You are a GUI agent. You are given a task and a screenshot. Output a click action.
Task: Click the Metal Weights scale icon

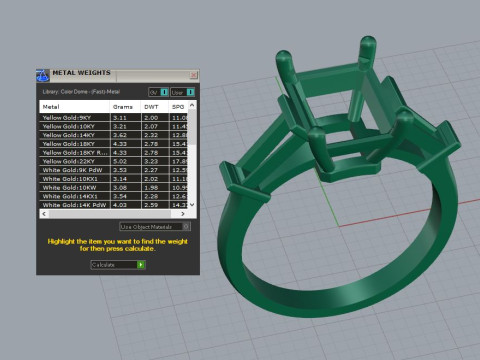point(42,76)
